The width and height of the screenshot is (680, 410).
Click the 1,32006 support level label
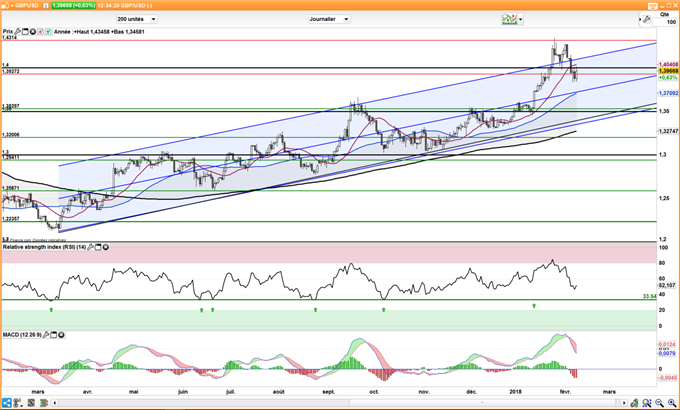coord(10,135)
